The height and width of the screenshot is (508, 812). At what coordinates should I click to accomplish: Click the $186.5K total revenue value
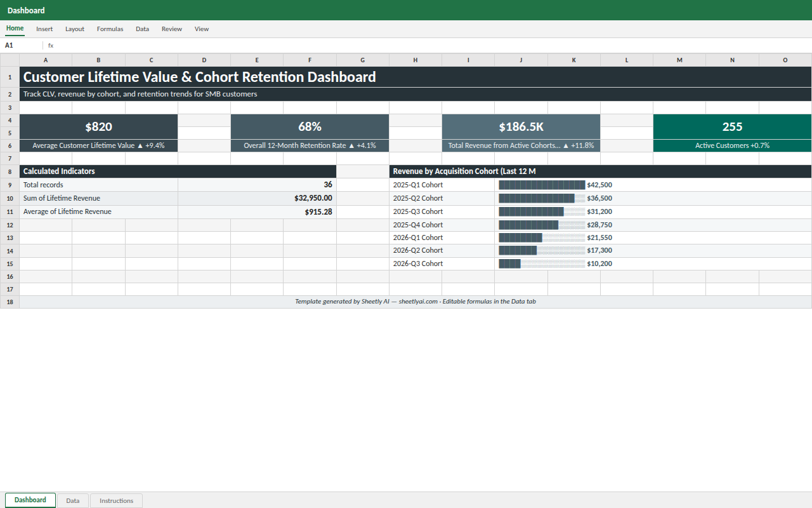521,126
